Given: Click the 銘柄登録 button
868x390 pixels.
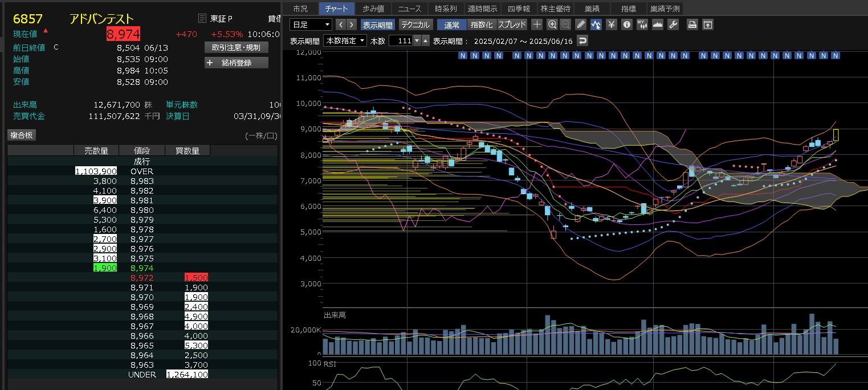Looking at the screenshot, I should (236, 63).
